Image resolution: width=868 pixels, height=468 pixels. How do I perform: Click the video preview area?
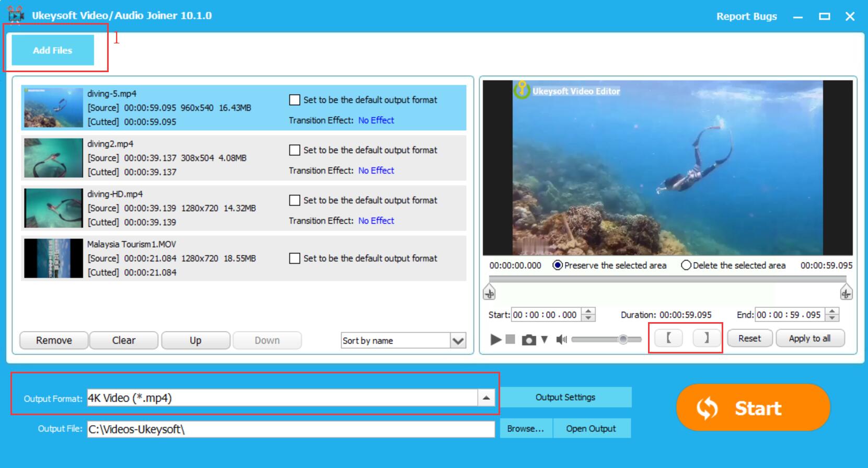667,167
